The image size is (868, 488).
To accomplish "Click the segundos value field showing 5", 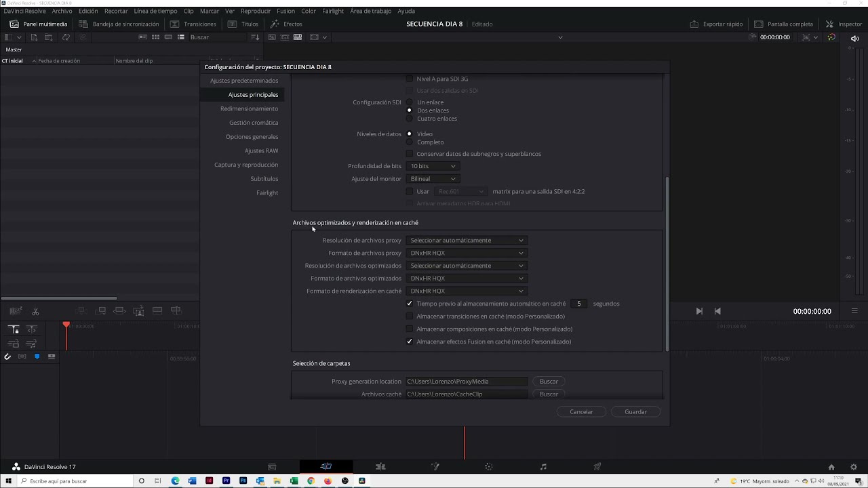I will (578, 304).
